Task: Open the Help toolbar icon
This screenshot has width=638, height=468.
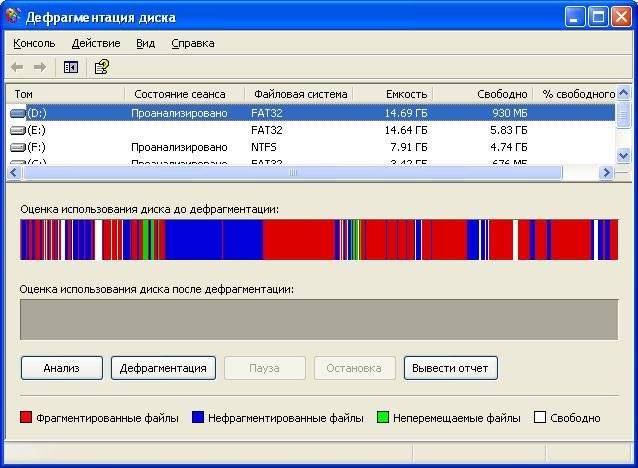Action: tap(101, 67)
